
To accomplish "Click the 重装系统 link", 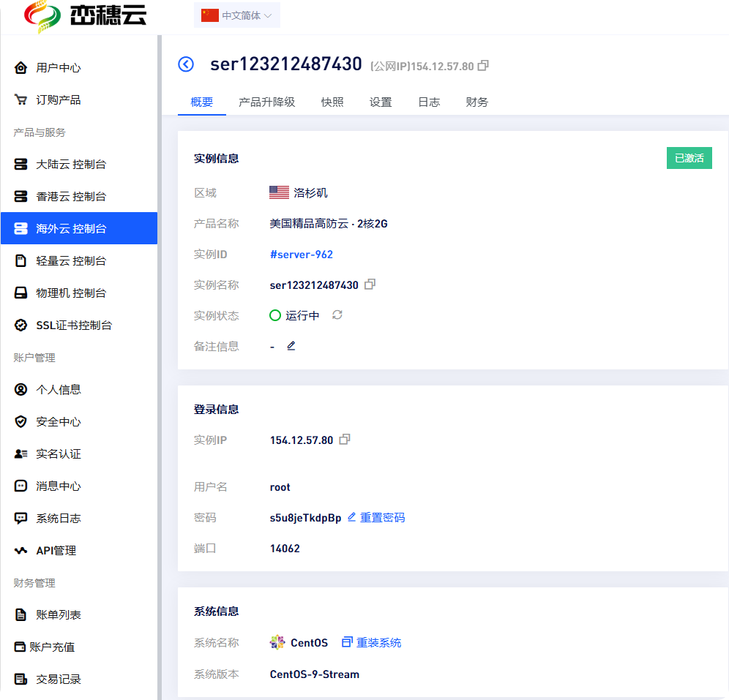I will 378,642.
